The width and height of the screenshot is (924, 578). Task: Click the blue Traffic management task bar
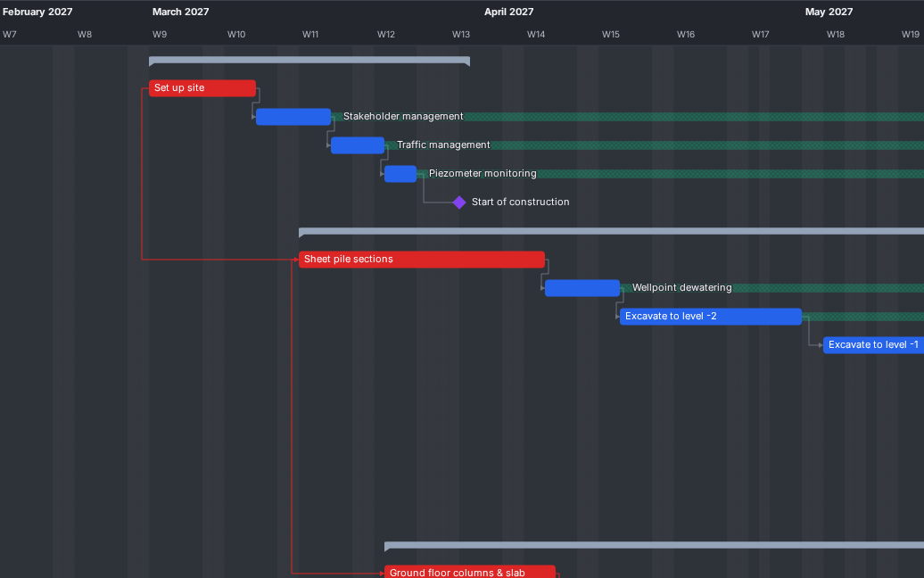coord(357,144)
